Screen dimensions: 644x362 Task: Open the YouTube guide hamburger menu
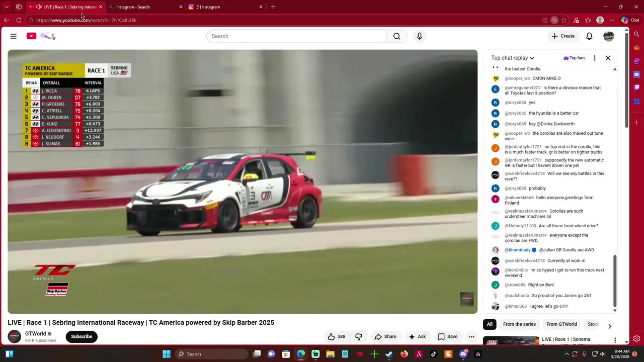click(x=14, y=36)
